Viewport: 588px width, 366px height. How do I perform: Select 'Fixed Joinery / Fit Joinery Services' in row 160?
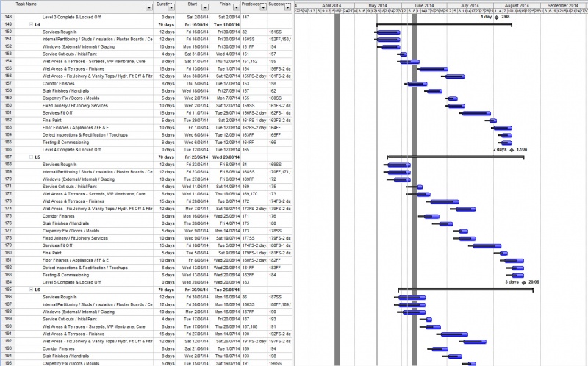pyautogui.click(x=75, y=105)
